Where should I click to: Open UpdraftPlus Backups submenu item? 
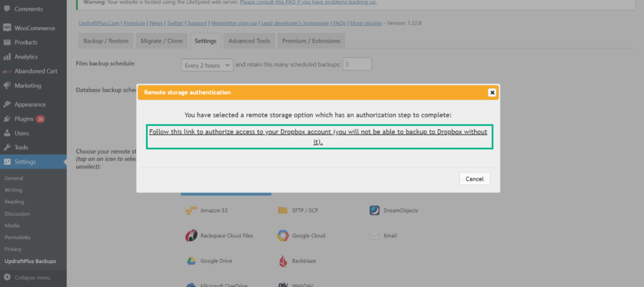click(x=30, y=261)
